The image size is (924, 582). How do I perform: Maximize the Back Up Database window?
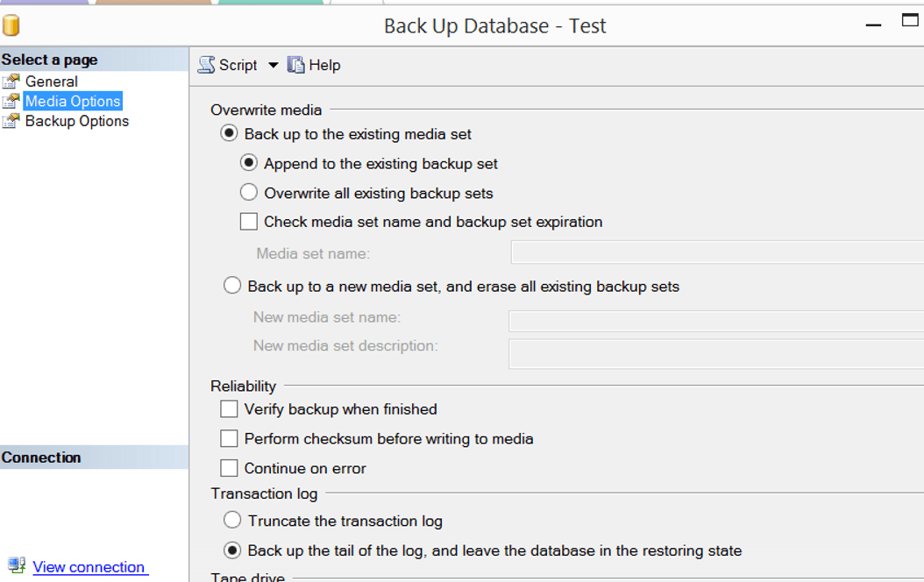910,21
